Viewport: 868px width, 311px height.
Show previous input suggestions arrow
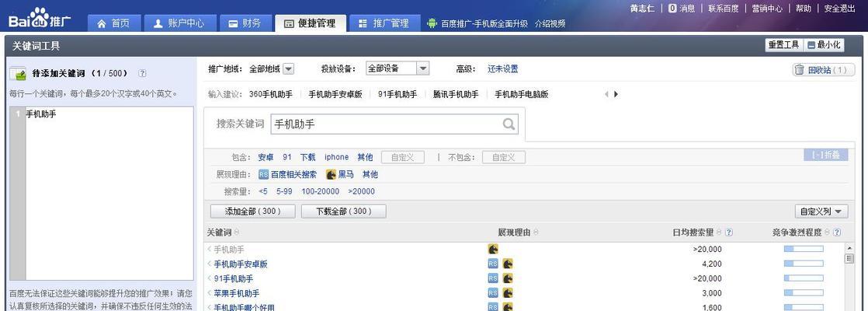click(606, 94)
